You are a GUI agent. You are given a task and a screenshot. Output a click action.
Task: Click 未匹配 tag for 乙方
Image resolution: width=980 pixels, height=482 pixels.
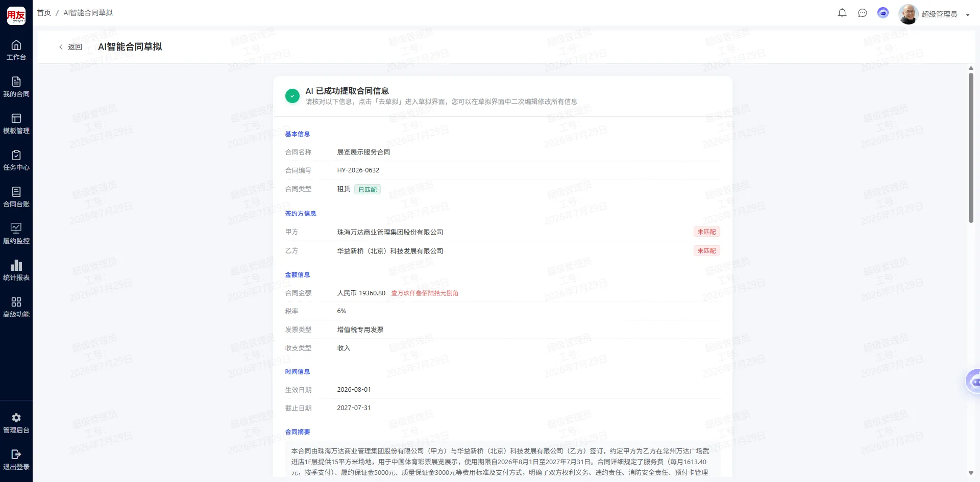point(706,251)
